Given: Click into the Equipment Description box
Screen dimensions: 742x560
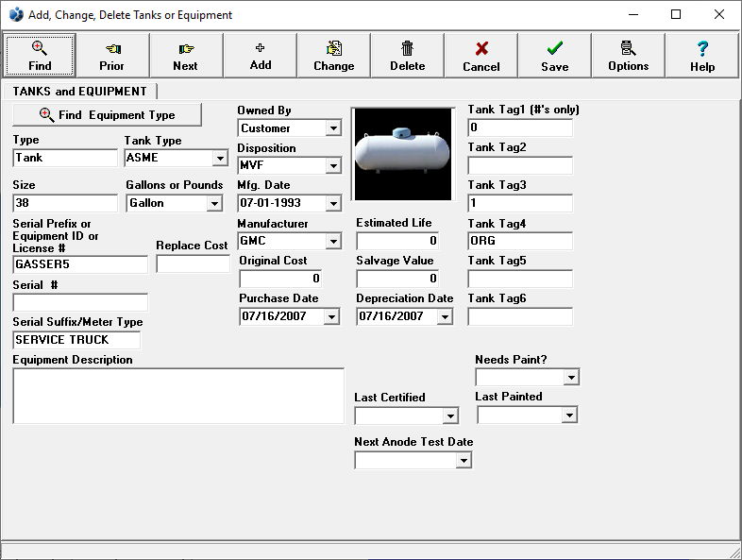Looking at the screenshot, I should [178, 396].
